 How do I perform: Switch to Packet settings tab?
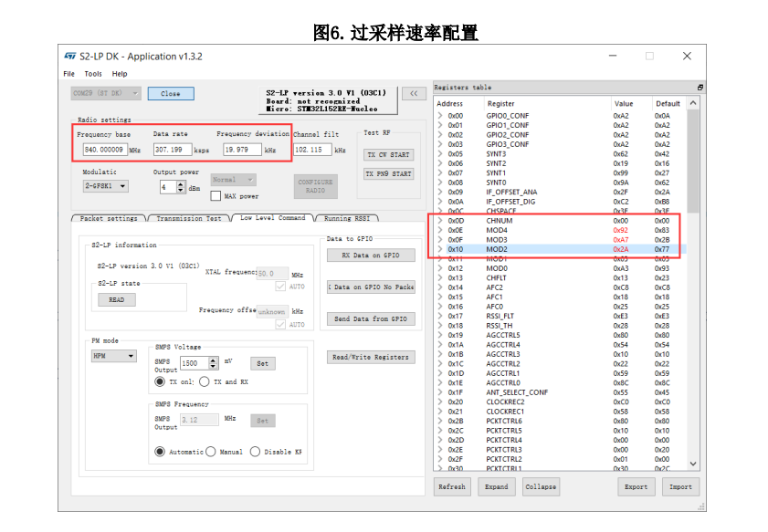(x=109, y=218)
